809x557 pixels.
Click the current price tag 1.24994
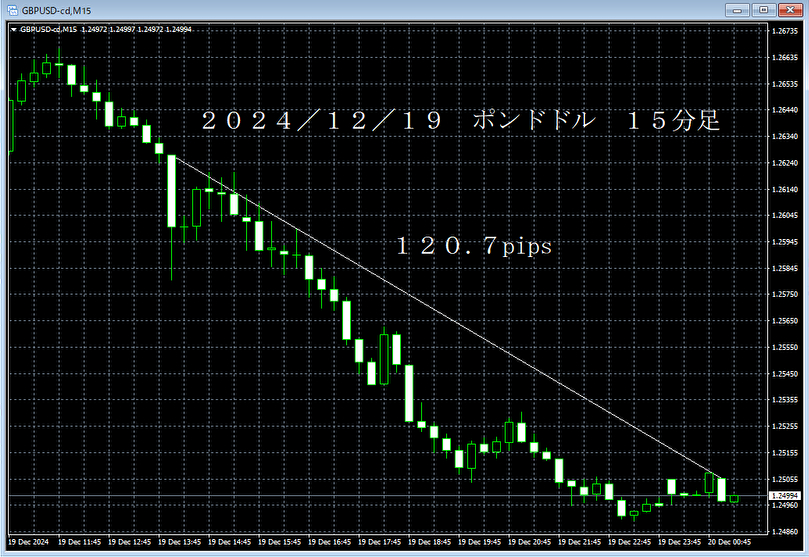coord(785,496)
